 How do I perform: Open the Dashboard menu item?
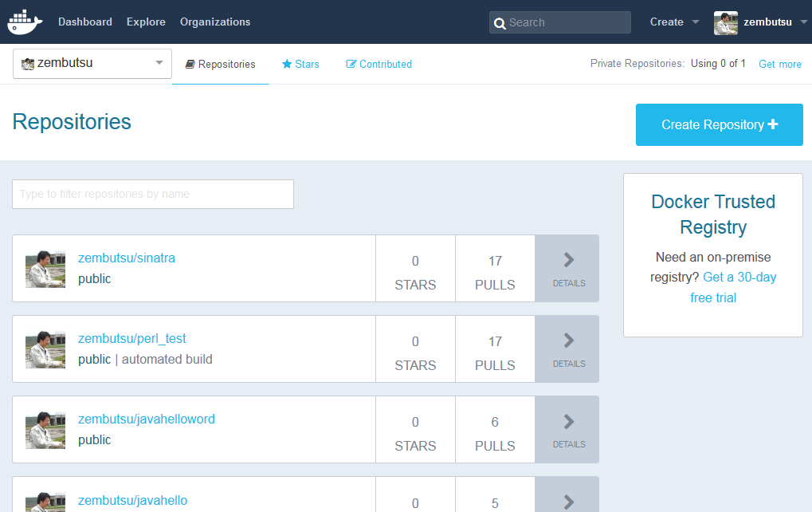[x=85, y=22]
